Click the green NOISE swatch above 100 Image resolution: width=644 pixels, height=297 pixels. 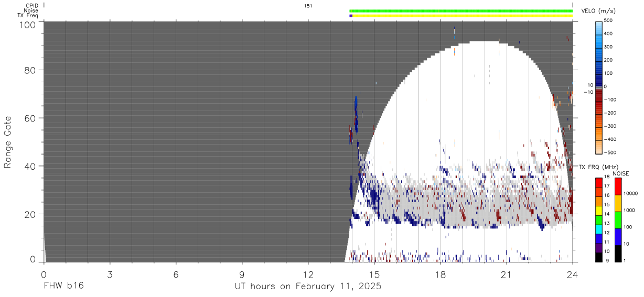click(x=618, y=220)
